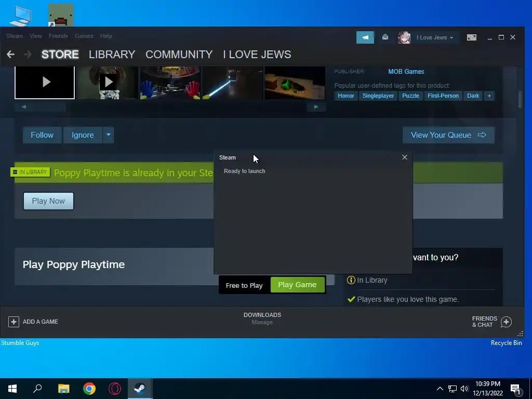Click the store page vertical scrollbar
Screen dimensions: 532x399
click(x=520, y=99)
